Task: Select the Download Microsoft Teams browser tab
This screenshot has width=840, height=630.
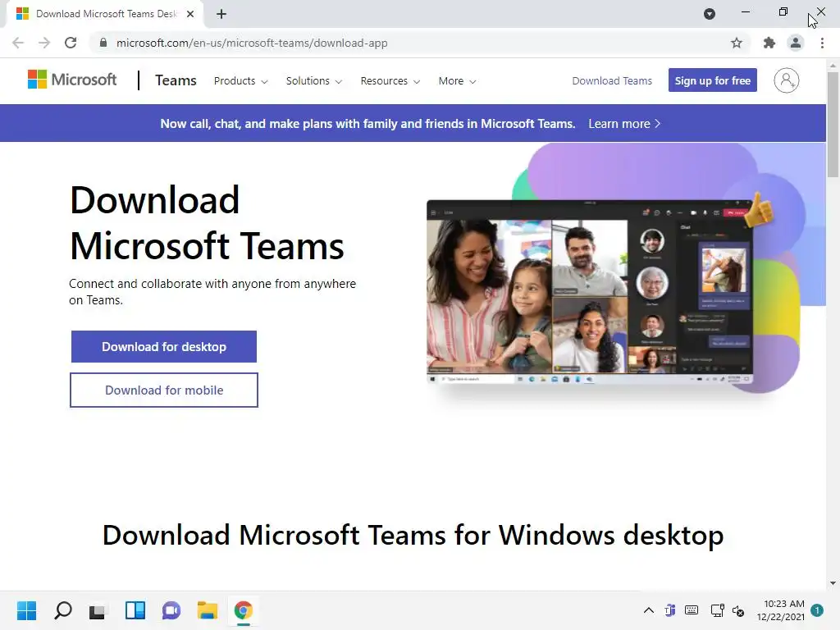Action: click(x=105, y=14)
